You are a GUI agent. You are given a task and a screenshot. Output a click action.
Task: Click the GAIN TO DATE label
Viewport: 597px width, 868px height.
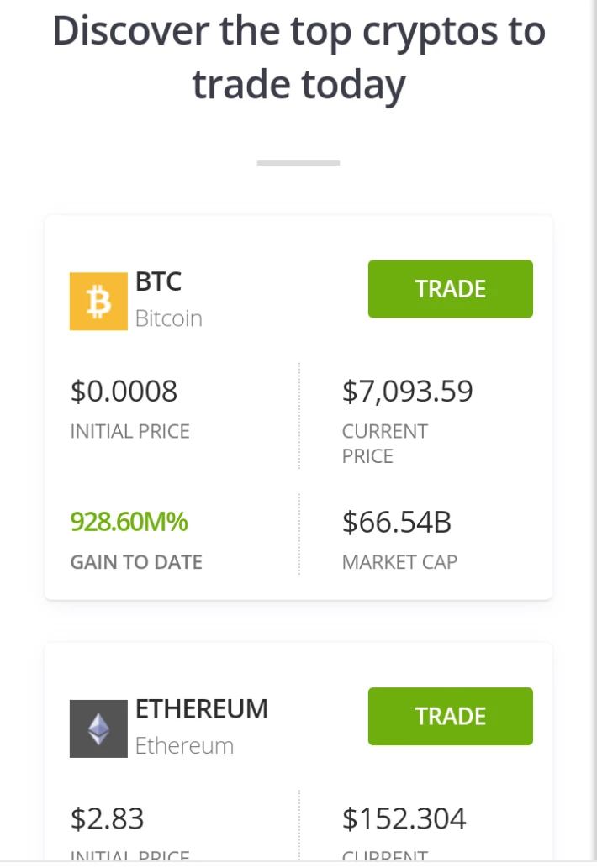[x=136, y=562]
